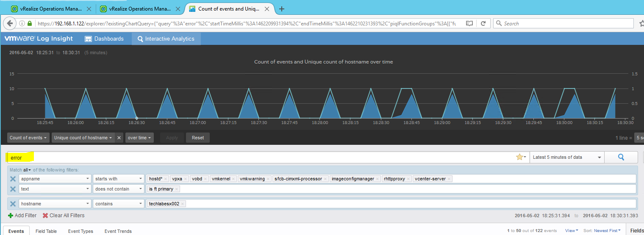Viewport: 644px width, 235px height.
Task: Remove the rhttpproxy filter tag
Action: (408, 179)
